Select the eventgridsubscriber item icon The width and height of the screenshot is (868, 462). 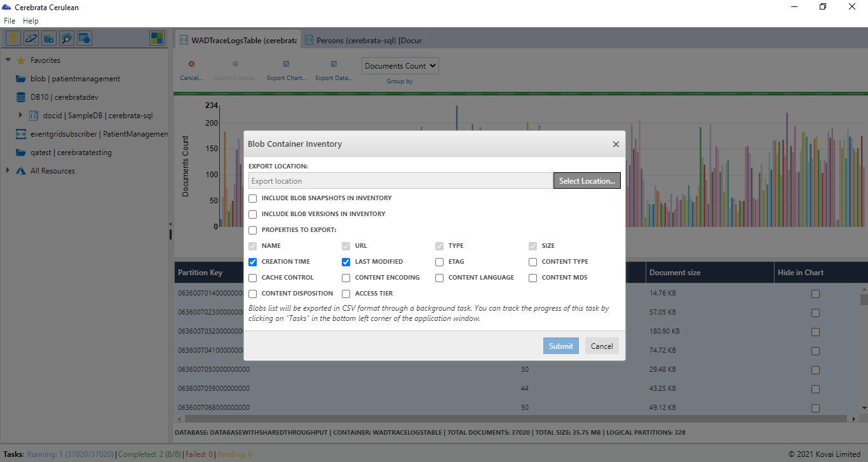click(x=21, y=134)
